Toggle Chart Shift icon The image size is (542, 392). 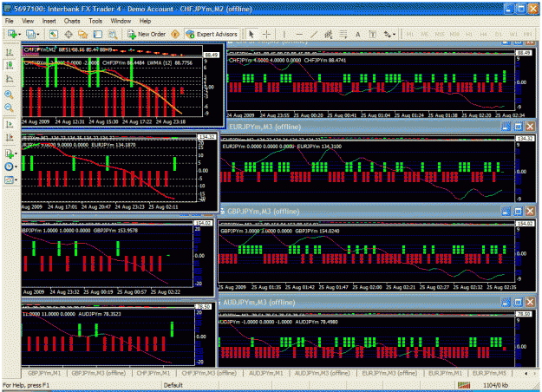tap(10, 138)
